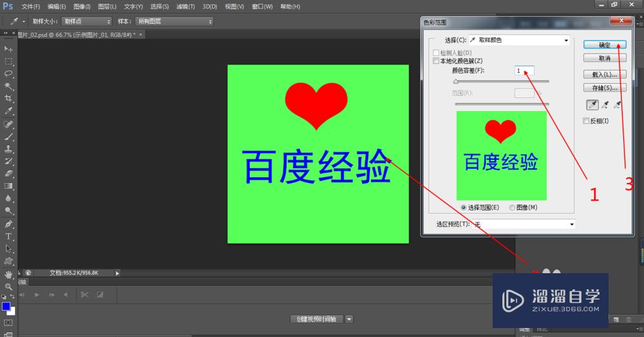Select the Dodge tool
644x337 pixels.
point(8,211)
